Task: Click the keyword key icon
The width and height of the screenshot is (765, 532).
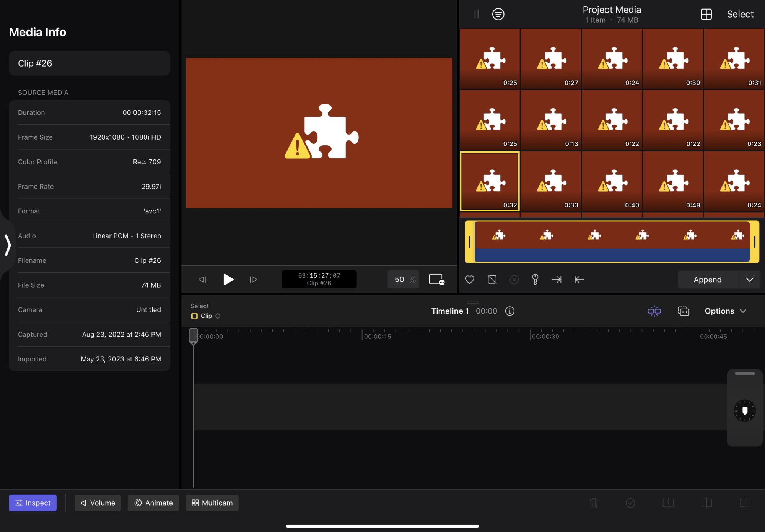Action: pos(535,280)
